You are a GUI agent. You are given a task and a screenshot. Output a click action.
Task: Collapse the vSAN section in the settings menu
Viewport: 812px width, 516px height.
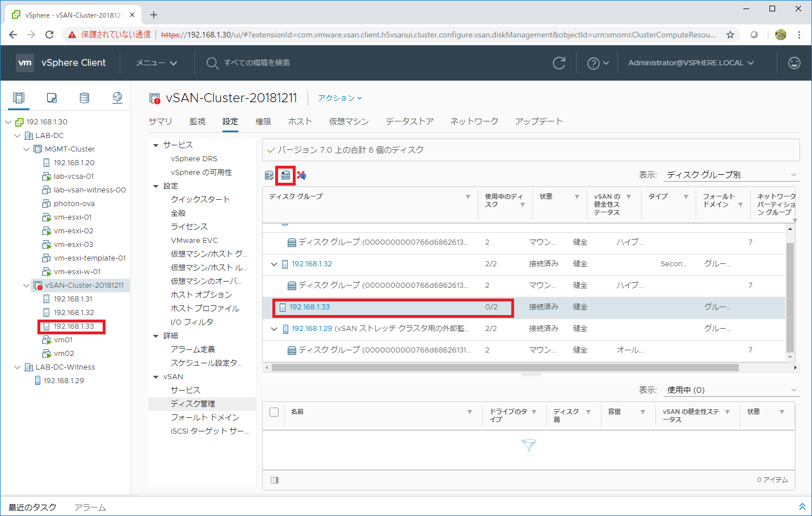156,377
